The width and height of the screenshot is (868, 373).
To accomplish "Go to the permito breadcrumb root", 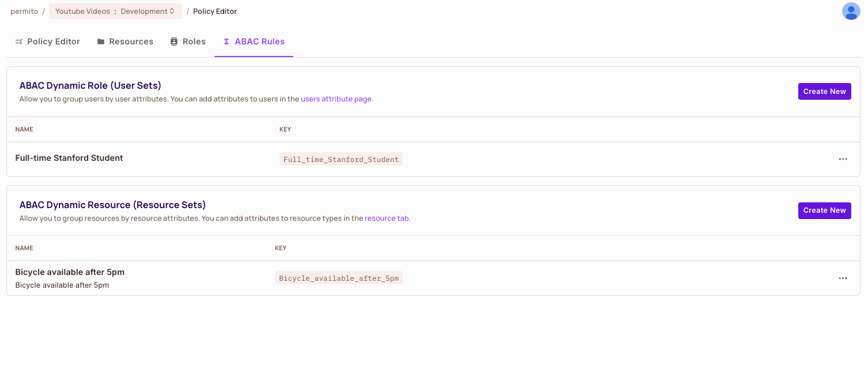I will click(23, 12).
